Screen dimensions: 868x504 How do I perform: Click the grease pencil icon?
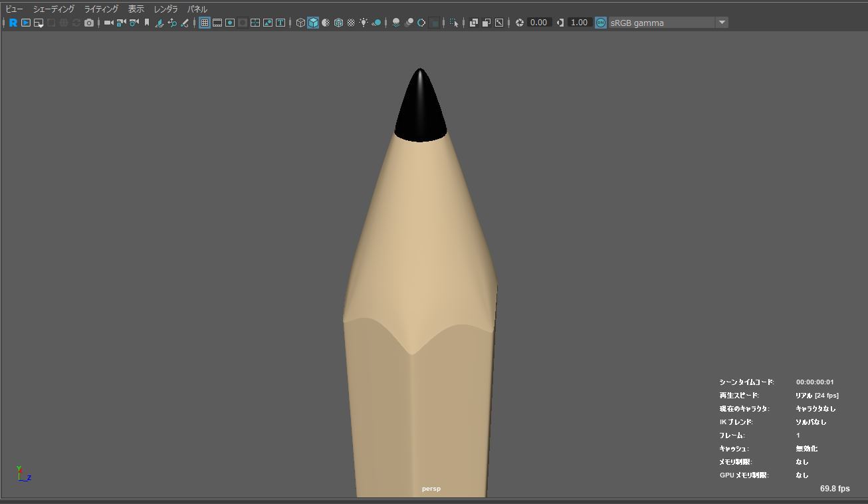coord(185,23)
